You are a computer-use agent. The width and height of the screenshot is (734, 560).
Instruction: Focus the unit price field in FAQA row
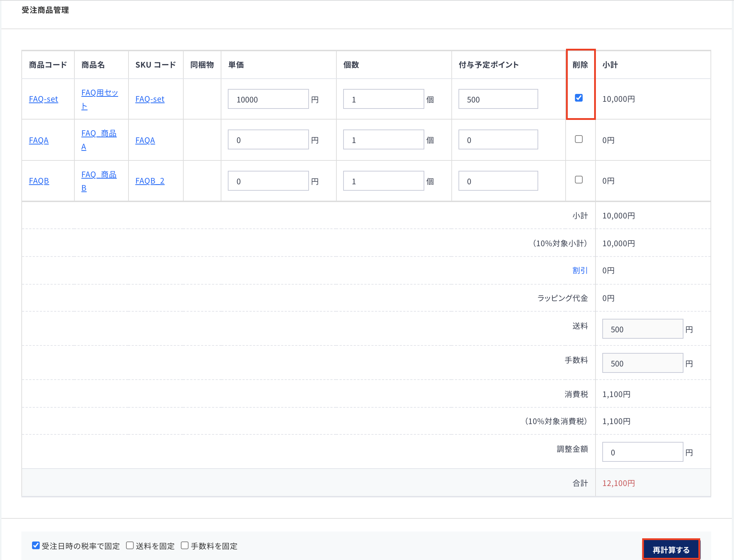[268, 139]
